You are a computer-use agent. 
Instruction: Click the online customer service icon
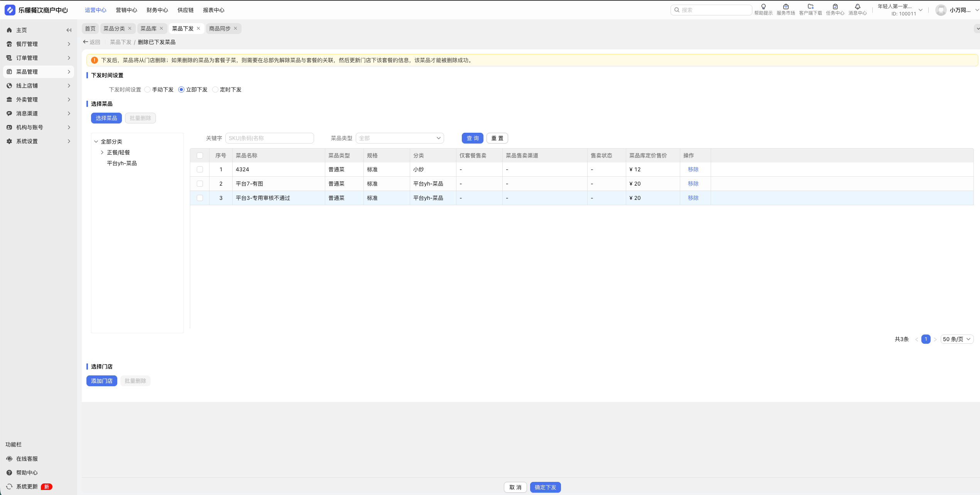point(9,459)
